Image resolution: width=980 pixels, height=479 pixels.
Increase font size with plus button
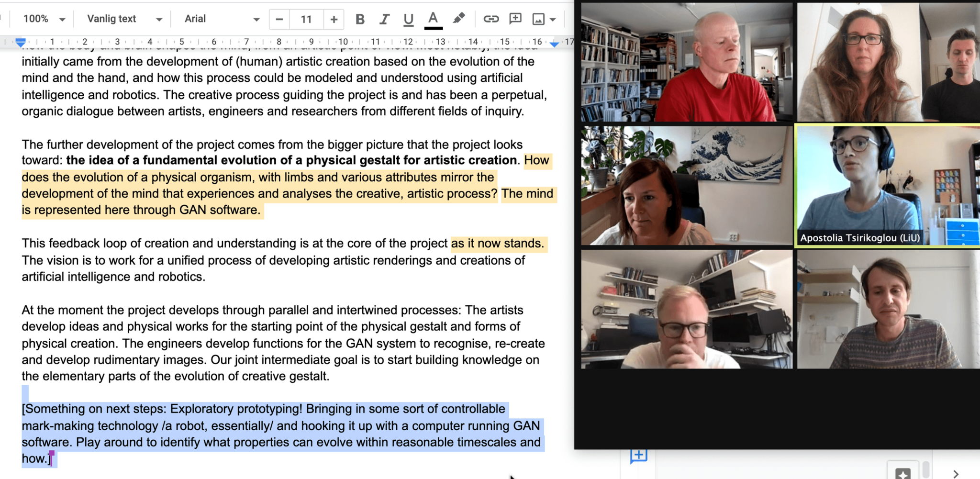[x=334, y=19]
